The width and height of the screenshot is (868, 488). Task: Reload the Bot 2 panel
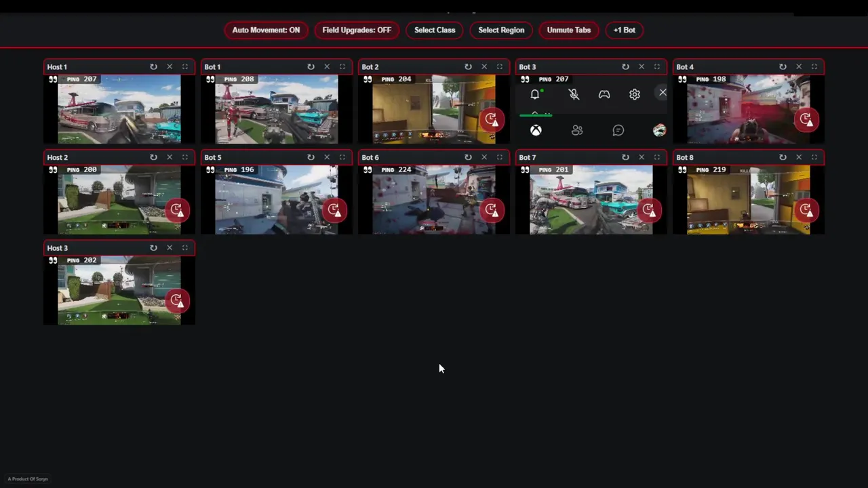468,66
